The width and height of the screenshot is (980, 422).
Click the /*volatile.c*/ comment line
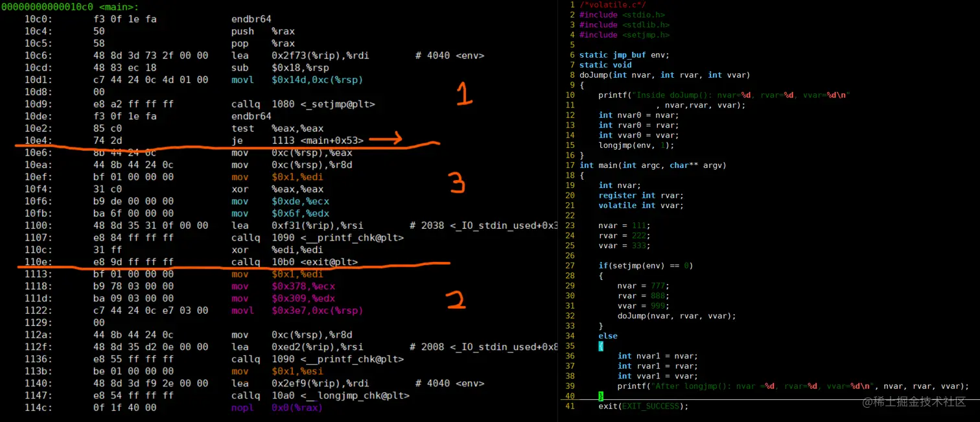[612, 5]
